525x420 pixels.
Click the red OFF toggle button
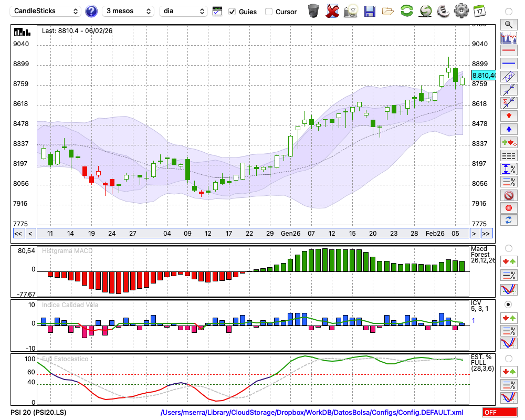pos(499,413)
